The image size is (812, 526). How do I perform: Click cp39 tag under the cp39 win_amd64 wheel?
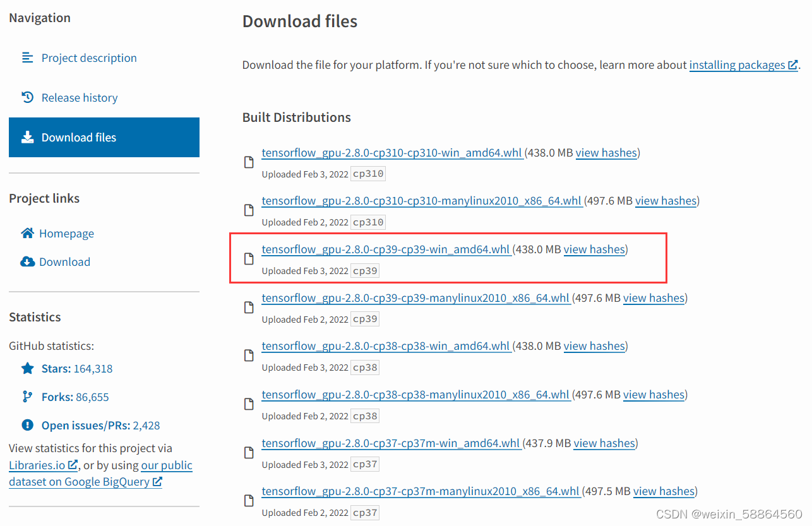[x=365, y=271]
